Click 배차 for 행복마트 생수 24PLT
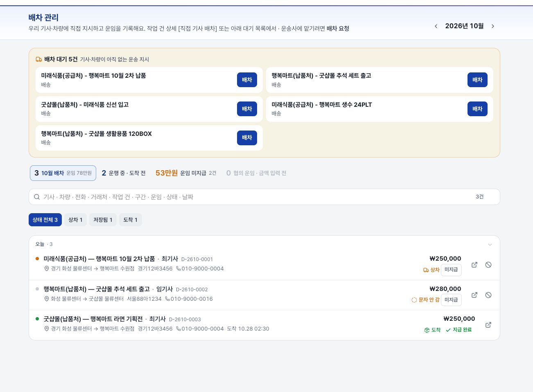533x392 pixels. [x=477, y=109]
